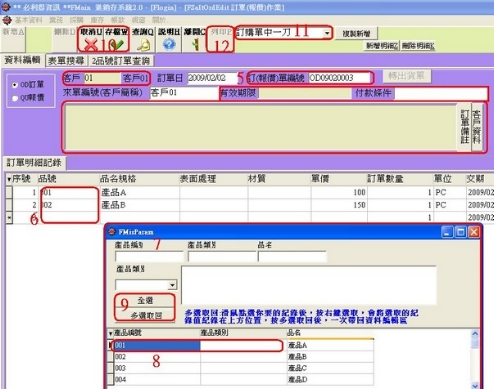
Task: Open the query (查詢Q) search icon
Action: point(143,45)
